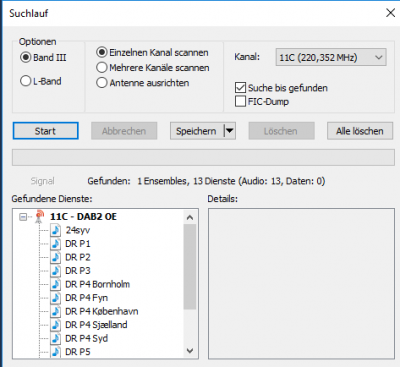The width and height of the screenshot is (400, 367).
Task: Start the channel scan
Action: coord(46,131)
